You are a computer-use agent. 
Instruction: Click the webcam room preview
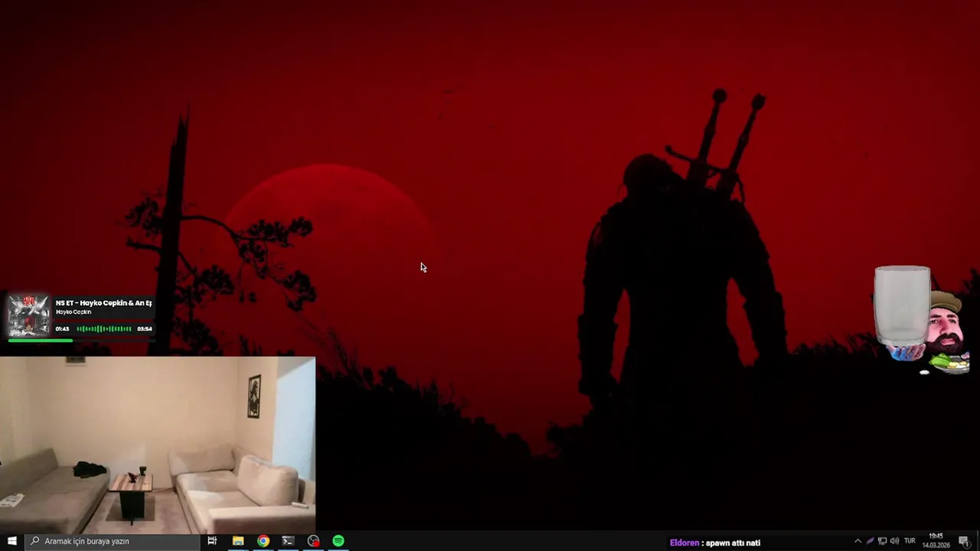[x=158, y=444]
